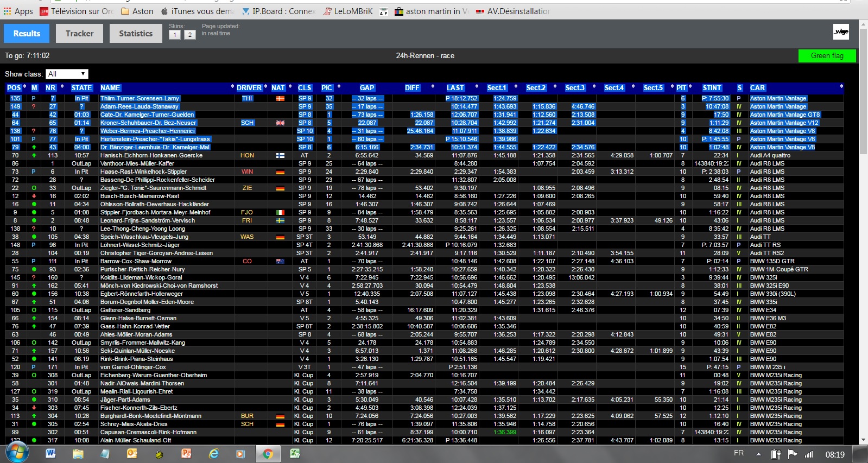Open the Télévision sur Orange bookmark
This screenshot has height=463, width=868.
pos(77,11)
